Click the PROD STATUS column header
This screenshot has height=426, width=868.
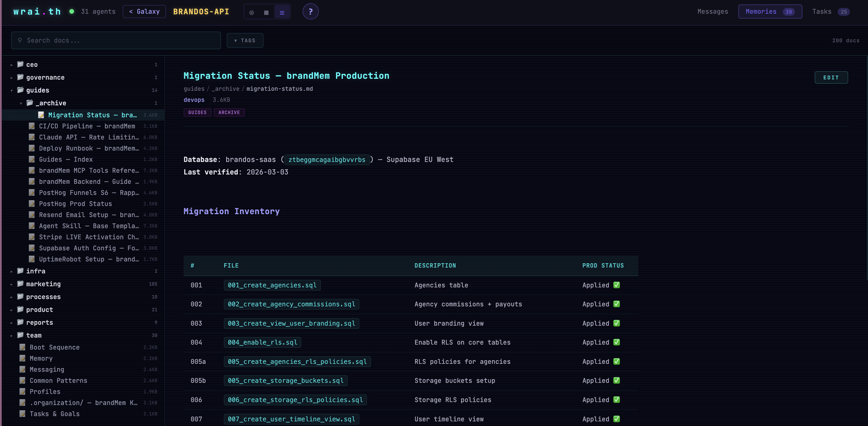pos(603,266)
